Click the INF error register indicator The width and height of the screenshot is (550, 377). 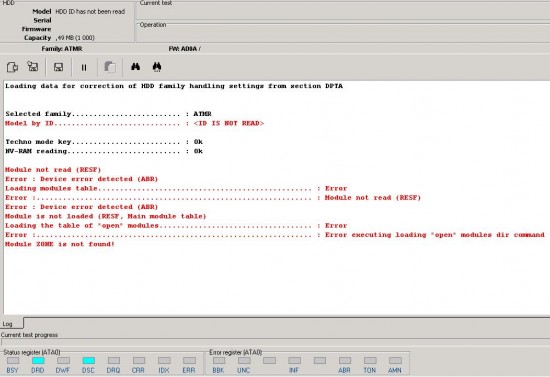point(295,361)
